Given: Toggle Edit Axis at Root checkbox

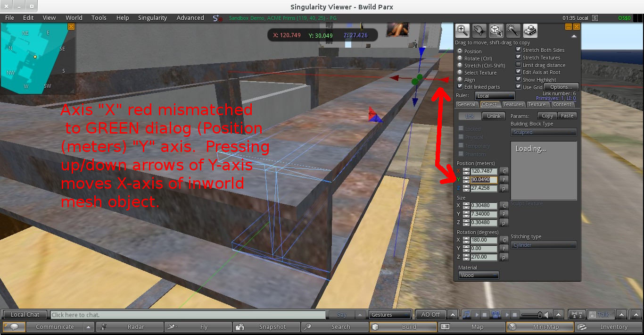Looking at the screenshot, I should pos(519,72).
